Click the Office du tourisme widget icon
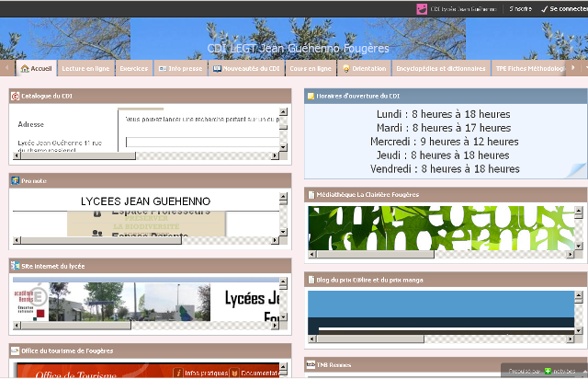 coord(16,350)
